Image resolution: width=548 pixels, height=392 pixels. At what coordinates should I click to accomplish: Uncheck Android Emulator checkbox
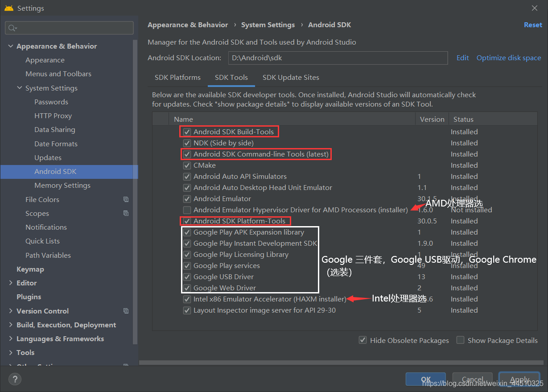(187, 199)
